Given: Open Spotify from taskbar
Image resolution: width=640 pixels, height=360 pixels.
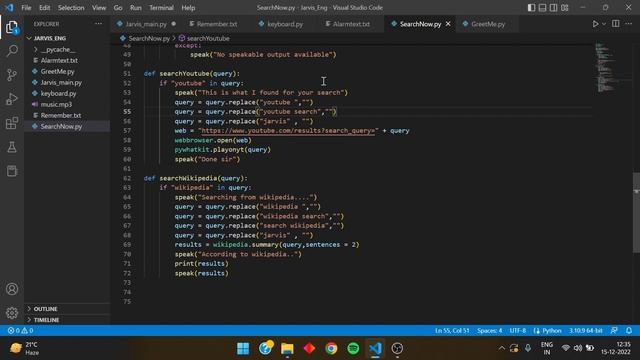Looking at the screenshot, I should pyautogui.click(x=353, y=348).
